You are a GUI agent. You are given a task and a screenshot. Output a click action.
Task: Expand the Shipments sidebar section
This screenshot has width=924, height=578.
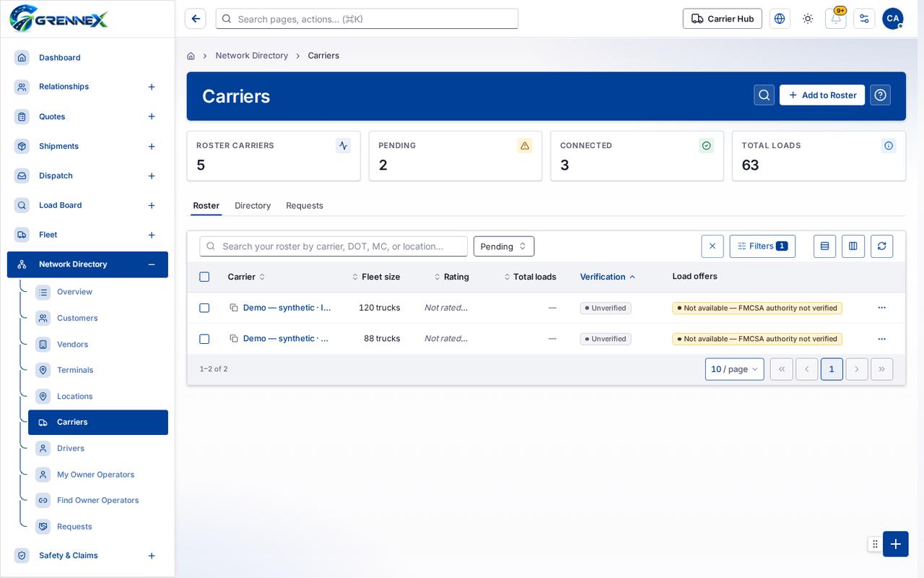(152, 147)
